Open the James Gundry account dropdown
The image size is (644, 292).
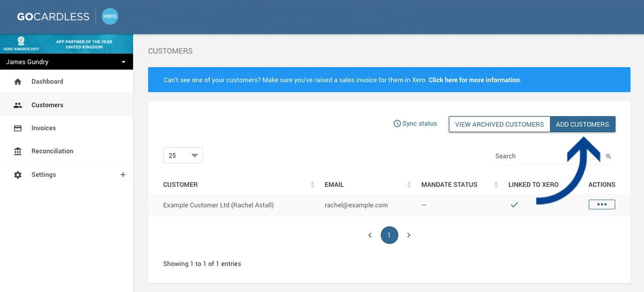(66, 62)
